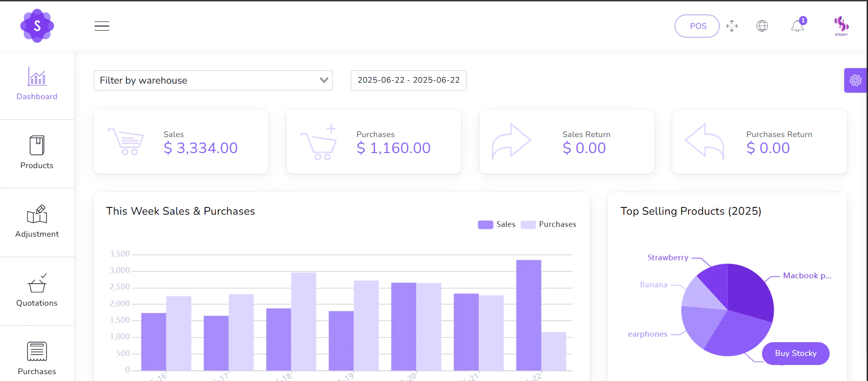The width and height of the screenshot is (868, 381).
Task: Click the Stocky purple logo
Action: (x=37, y=26)
